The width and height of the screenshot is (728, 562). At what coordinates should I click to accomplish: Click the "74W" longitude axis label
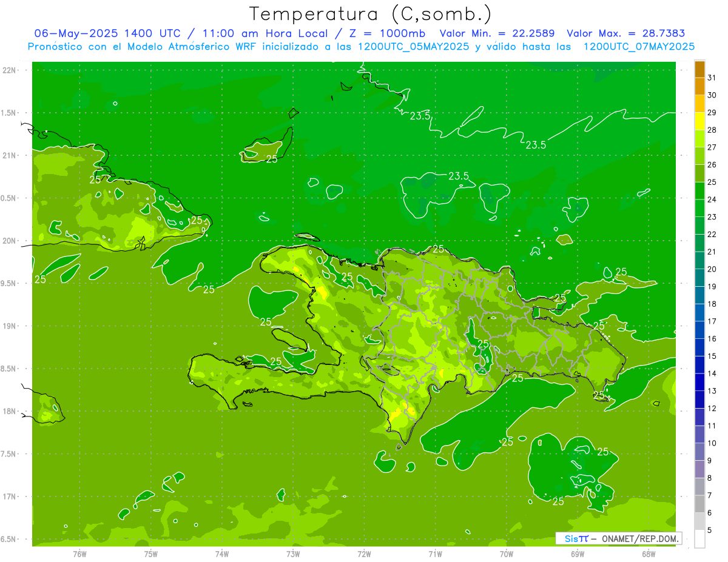point(222,554)
